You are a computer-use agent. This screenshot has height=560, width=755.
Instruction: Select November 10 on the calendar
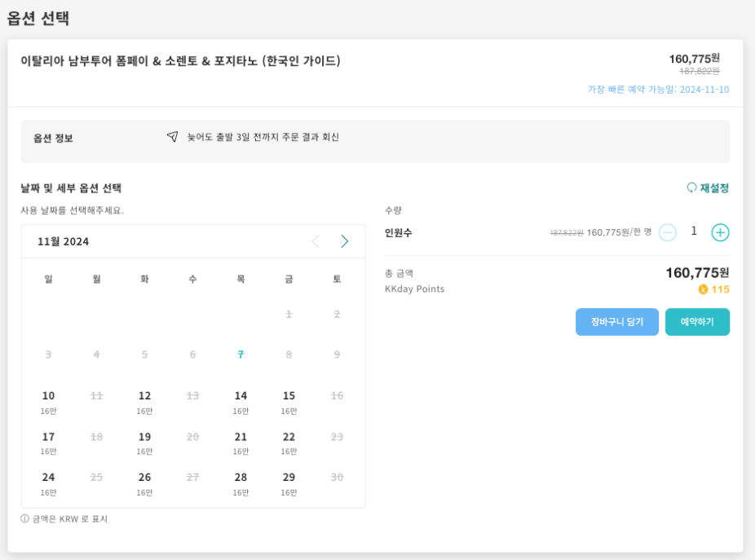coord(48,402)
